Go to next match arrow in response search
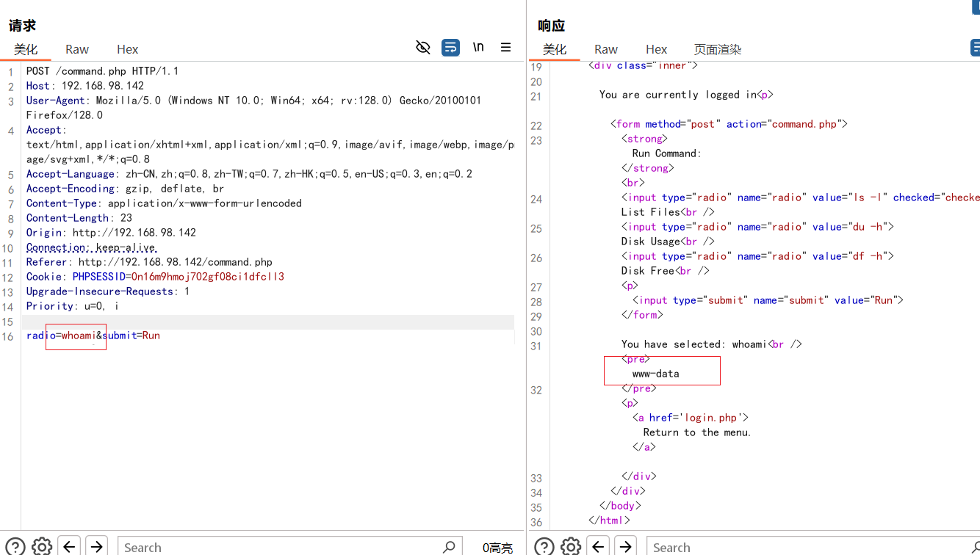This screenshot has width=980, height=555. (625, 546)
